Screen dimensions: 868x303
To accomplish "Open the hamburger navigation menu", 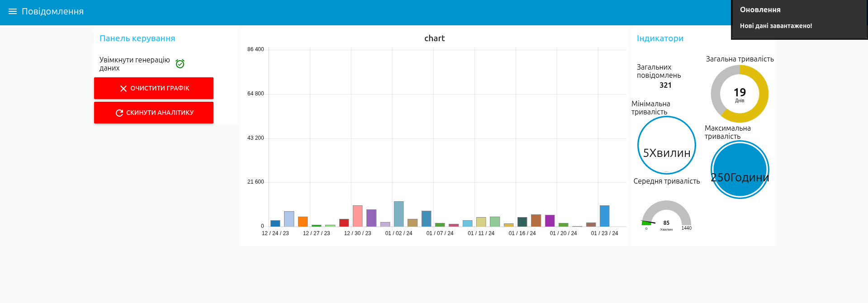I will pyautogui.click(x=12, y=11).
